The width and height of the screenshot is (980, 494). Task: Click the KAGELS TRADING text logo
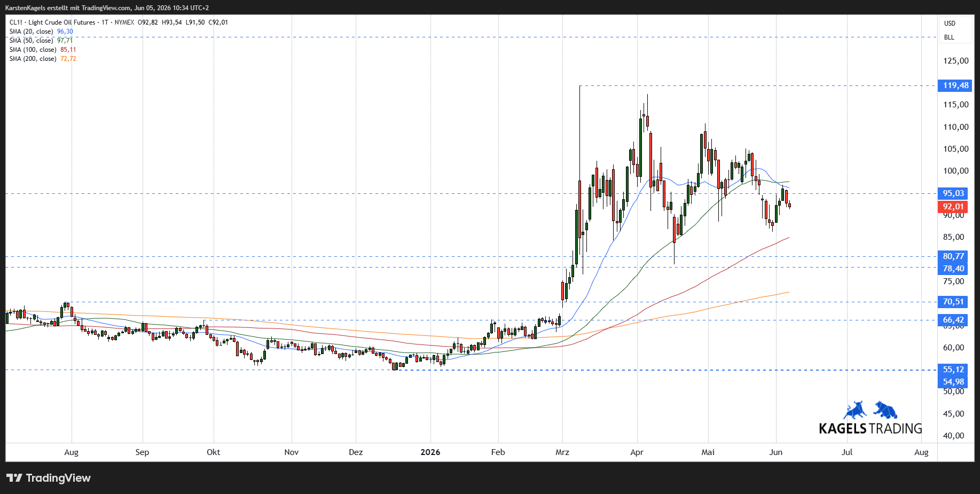click(x=871, y=428)
